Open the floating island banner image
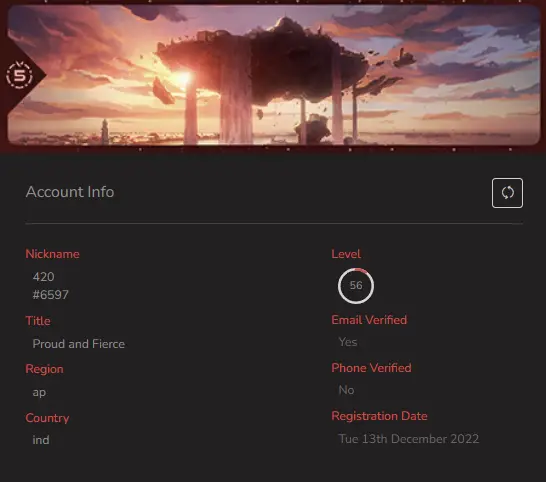The width and height of the screenshot is (546, 482). 274,75
